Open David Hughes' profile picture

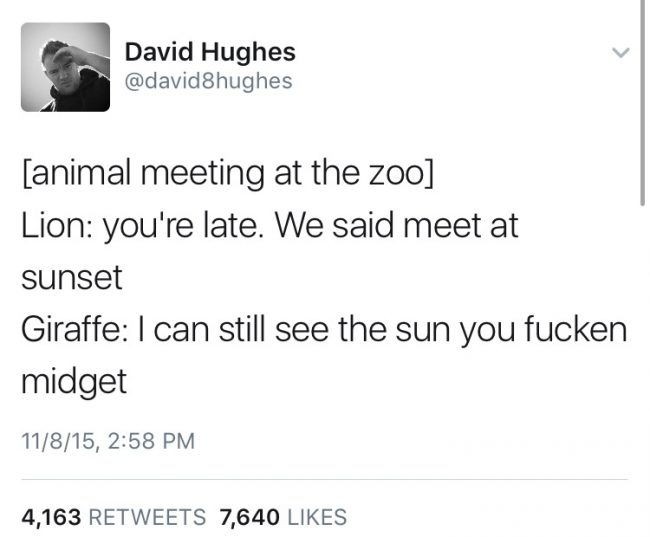(65, 67)
